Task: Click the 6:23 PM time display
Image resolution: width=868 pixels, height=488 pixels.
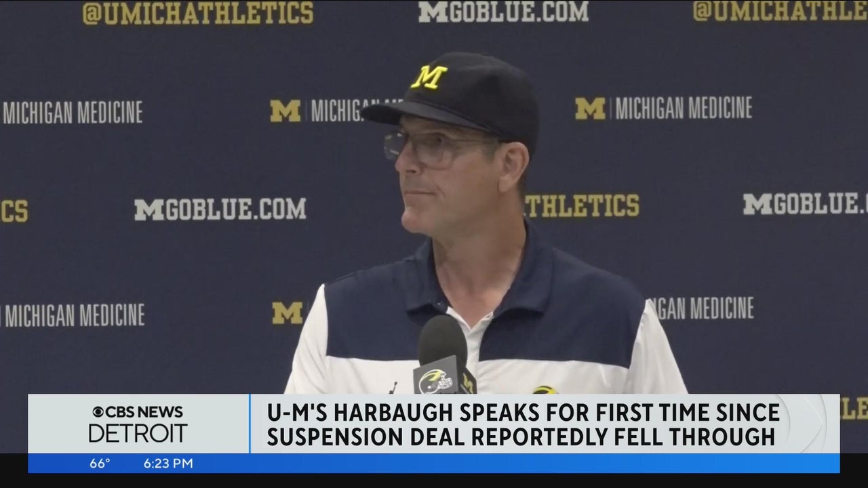Action: [x=167, y=464]
